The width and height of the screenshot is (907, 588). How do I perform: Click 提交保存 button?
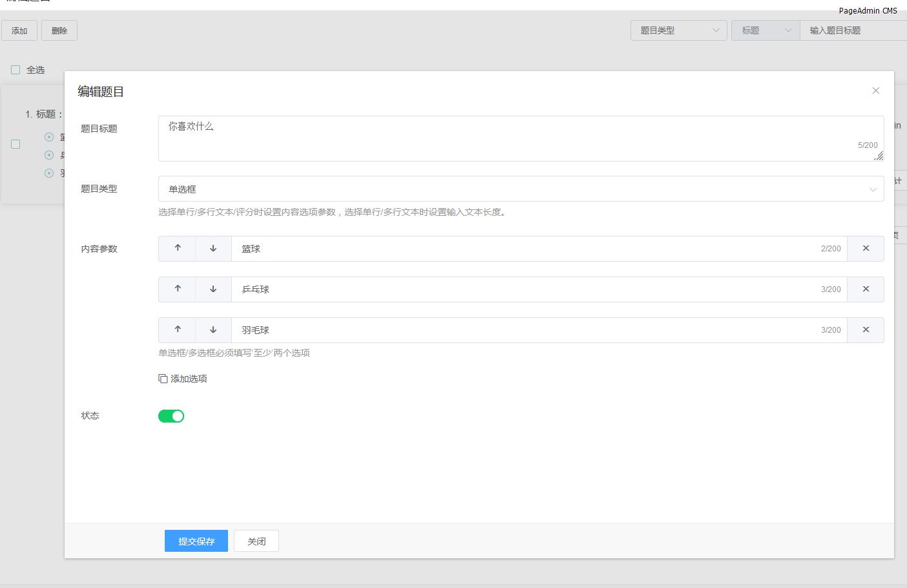point(196,541)
